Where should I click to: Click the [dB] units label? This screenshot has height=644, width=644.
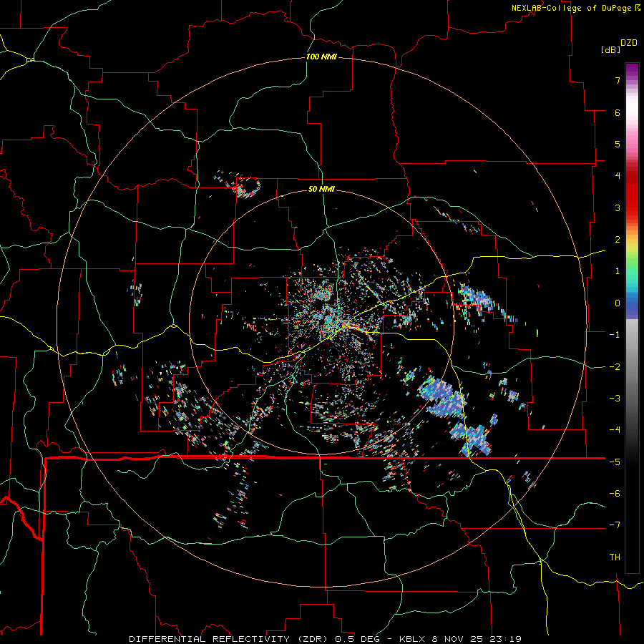[x=610, y=49]
